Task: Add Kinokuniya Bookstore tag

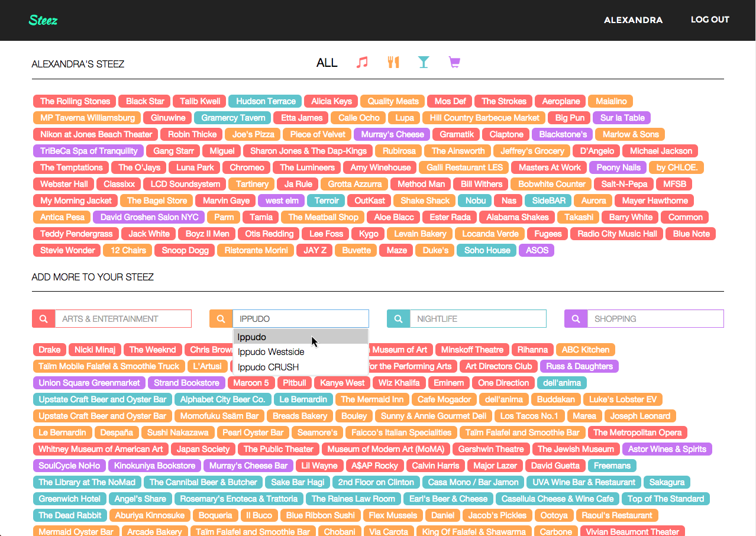Action: [154, 466]
